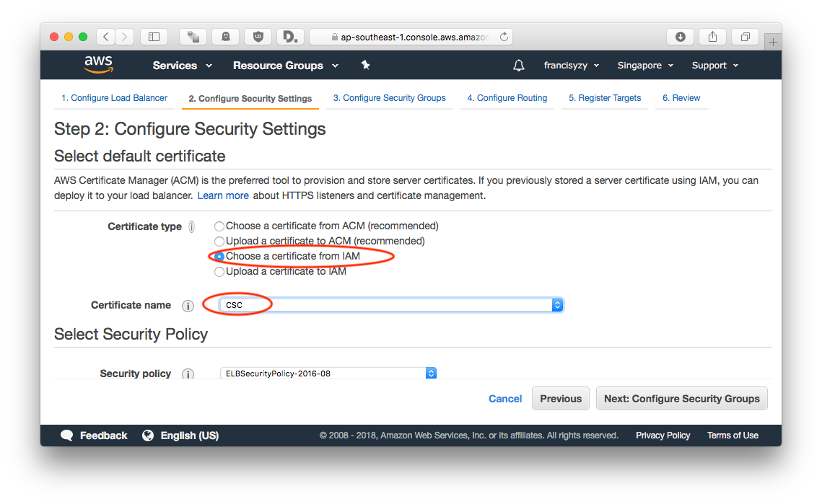Click the shield extension icon
Image resolution: width=822 pixels, height=504 pixels.
tap(258, 37)
